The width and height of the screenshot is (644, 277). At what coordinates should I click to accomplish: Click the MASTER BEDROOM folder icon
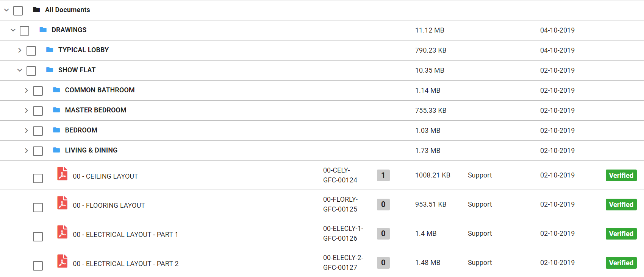click(56, 110)
